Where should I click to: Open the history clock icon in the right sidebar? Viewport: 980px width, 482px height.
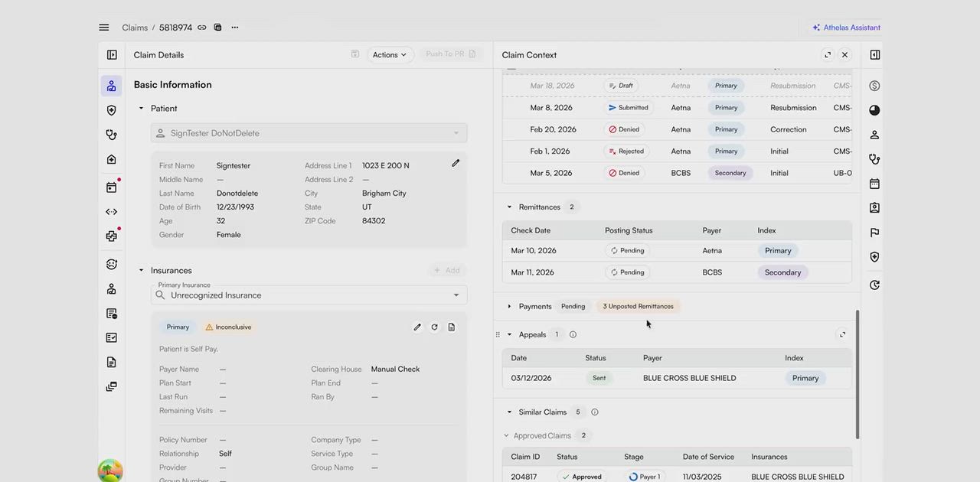coord(874,285)
